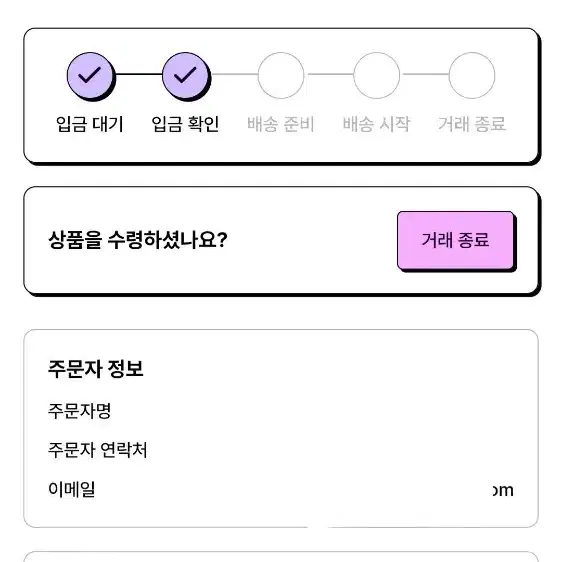Click the 입금 확인 step label
The image size is (562, 562).
(x=185, y=124)
